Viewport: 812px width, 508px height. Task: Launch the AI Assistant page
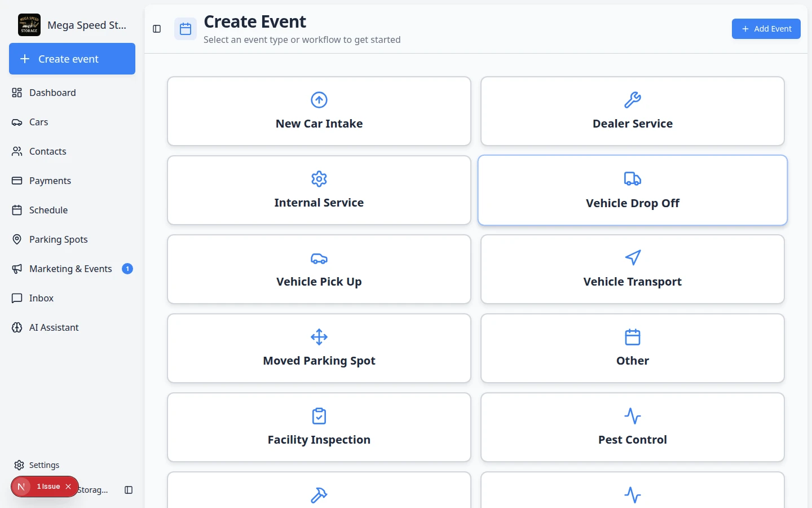click(72, 327)
